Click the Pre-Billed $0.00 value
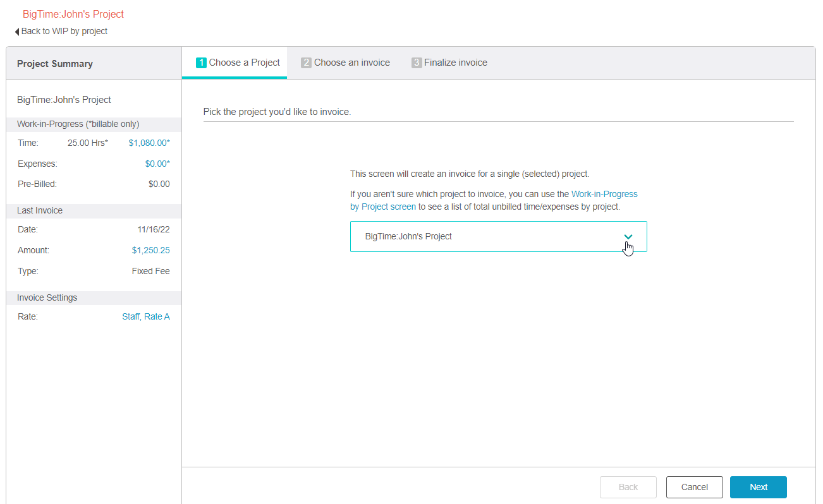The width and height of the screenshot is (823, 504). click(159, 184)
